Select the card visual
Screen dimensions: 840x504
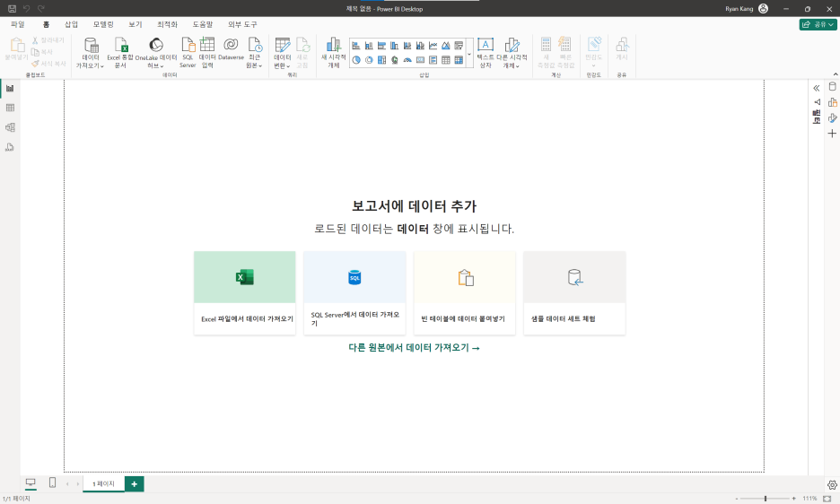[420, 60]
